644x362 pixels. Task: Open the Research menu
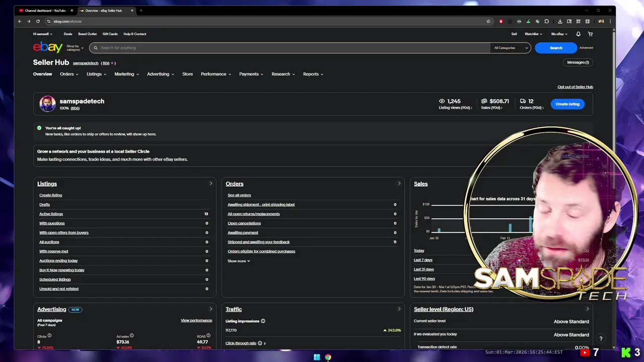[x=283, y=74]
